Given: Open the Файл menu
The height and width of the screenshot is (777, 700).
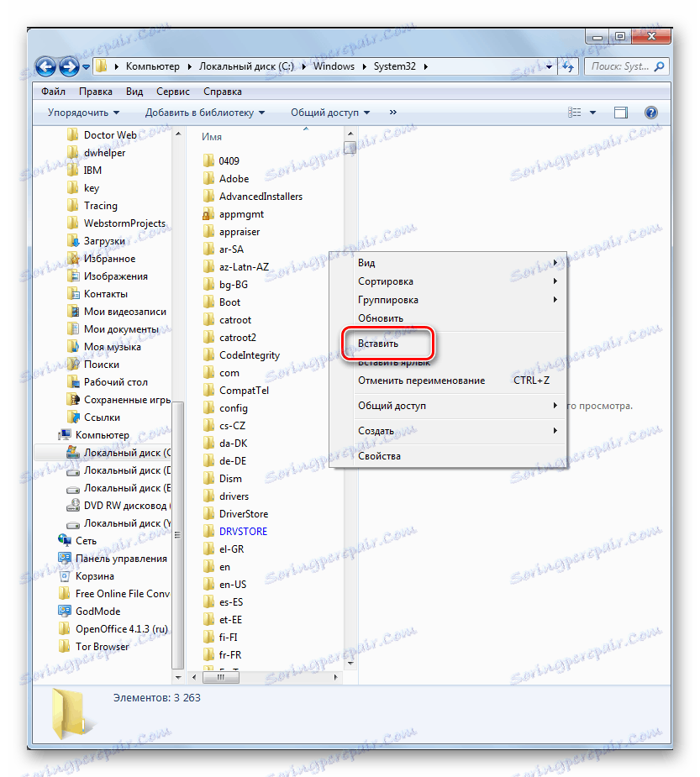Looking at the screenshot, I should tap(53, 92).
